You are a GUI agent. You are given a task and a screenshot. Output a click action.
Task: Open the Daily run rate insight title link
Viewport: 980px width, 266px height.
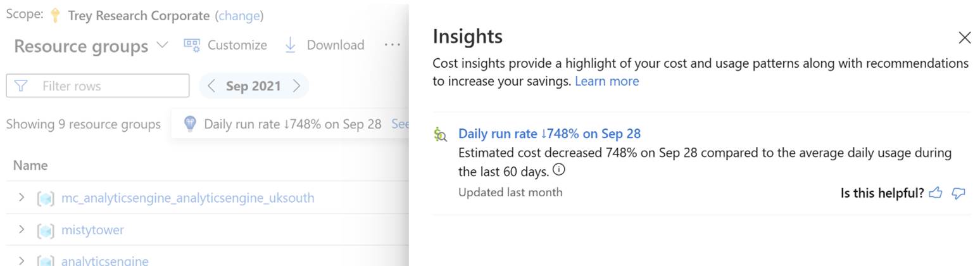coord(550,134)
